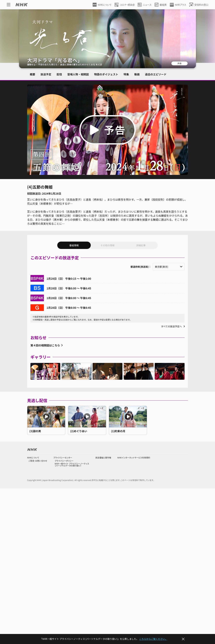The height and width of the screenshot is (644, 215).
Task: Play catch-up episode (2)めぐりあい
Action: click(87, 416)
